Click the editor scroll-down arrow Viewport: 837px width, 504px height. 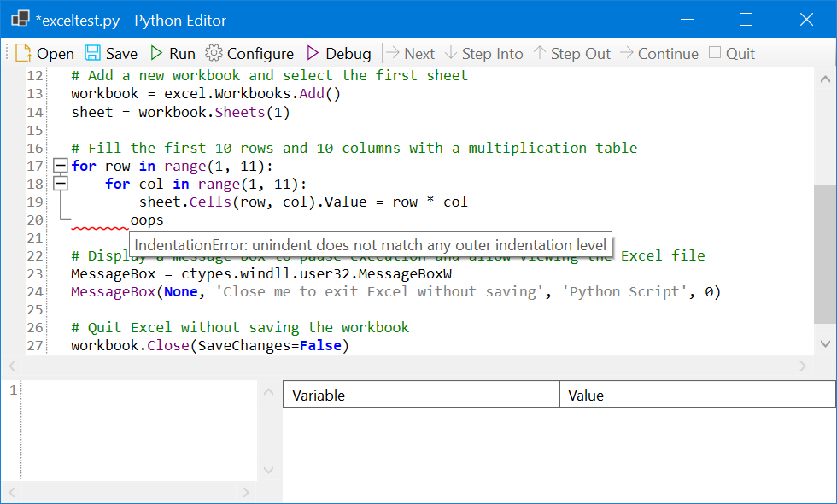point(825,343)
